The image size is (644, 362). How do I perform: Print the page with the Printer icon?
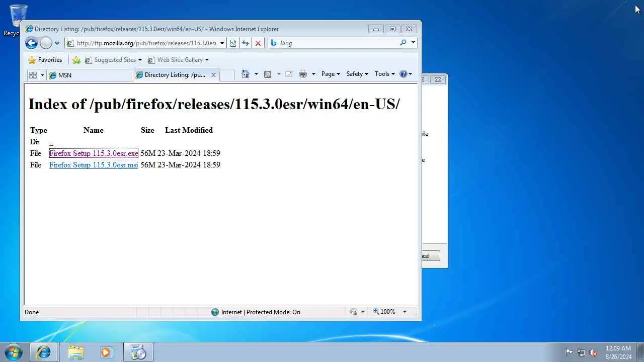click(x=303, y=74)
